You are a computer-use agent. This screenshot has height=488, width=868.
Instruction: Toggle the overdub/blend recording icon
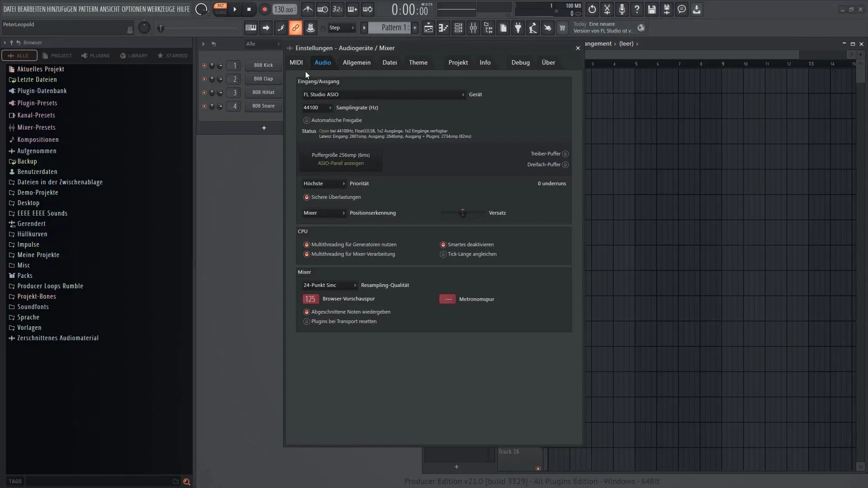point(353,9)
